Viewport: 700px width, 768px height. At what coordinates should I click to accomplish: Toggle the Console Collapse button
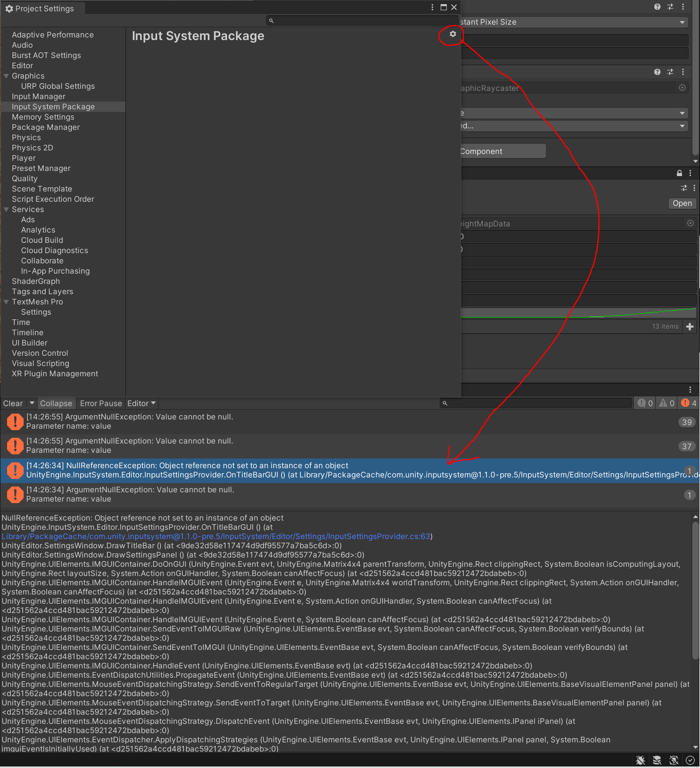tap(56, 404)
